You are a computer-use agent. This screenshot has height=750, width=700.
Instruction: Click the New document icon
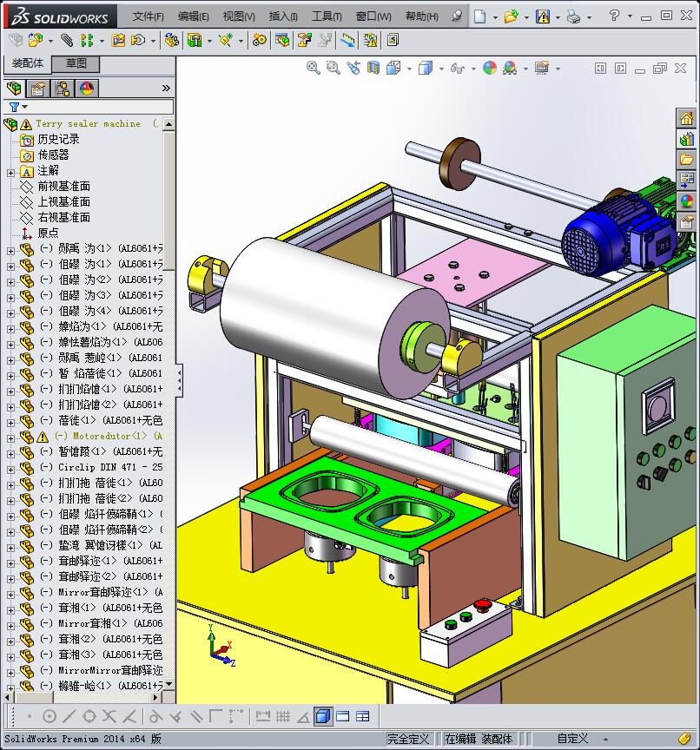[480, 16]
